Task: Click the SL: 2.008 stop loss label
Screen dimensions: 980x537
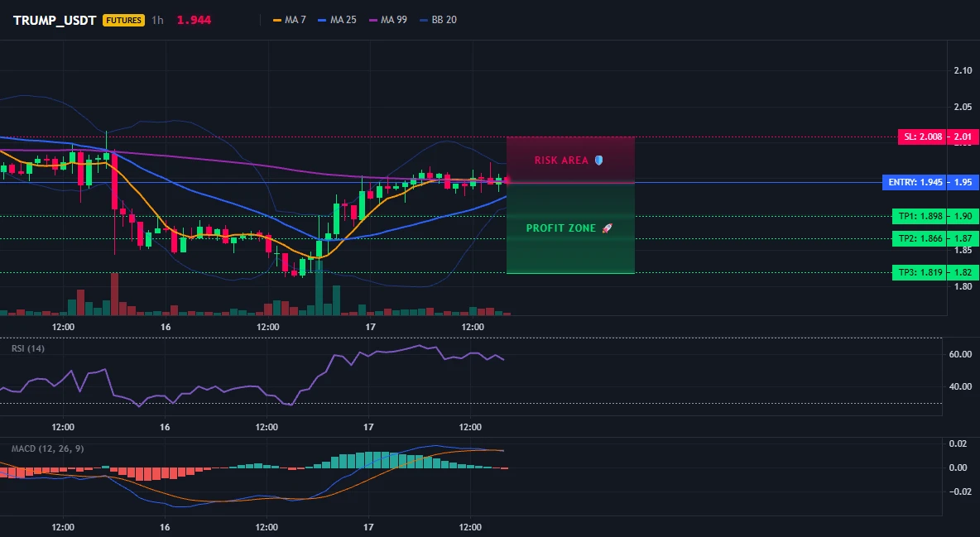Action: [x=923, y=137]
